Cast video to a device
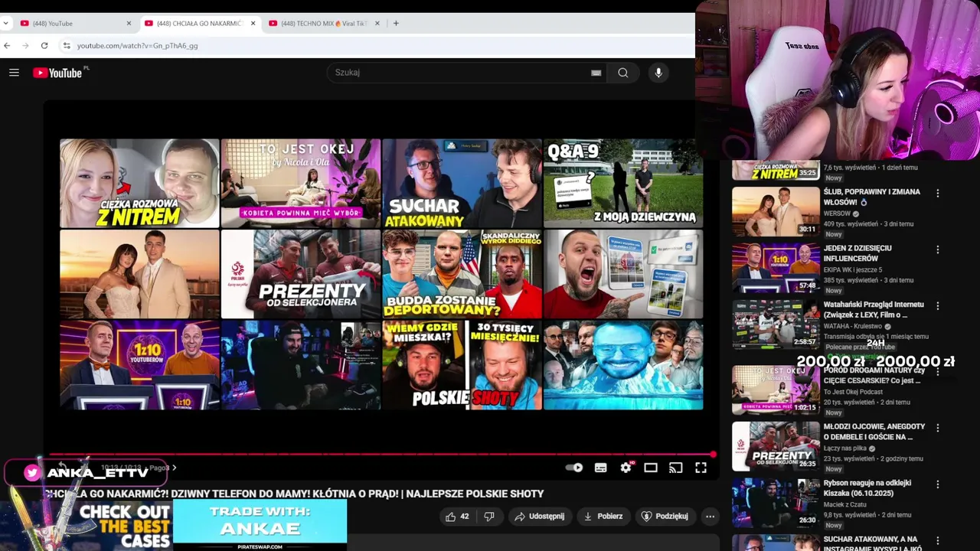 (x=675, y=468)
